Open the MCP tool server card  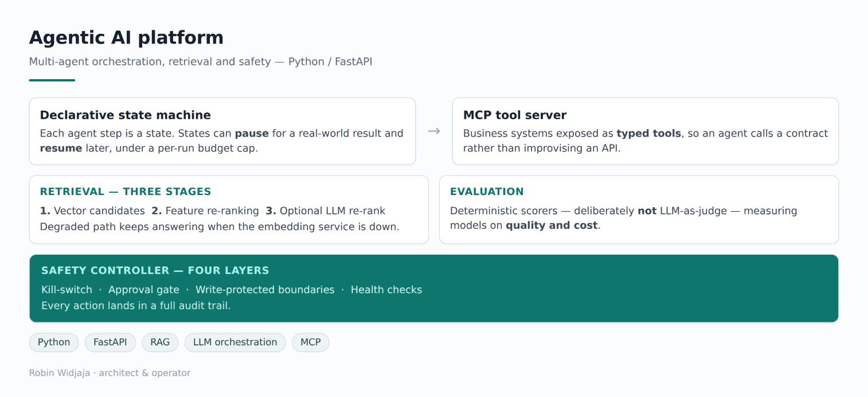(646, 131)
